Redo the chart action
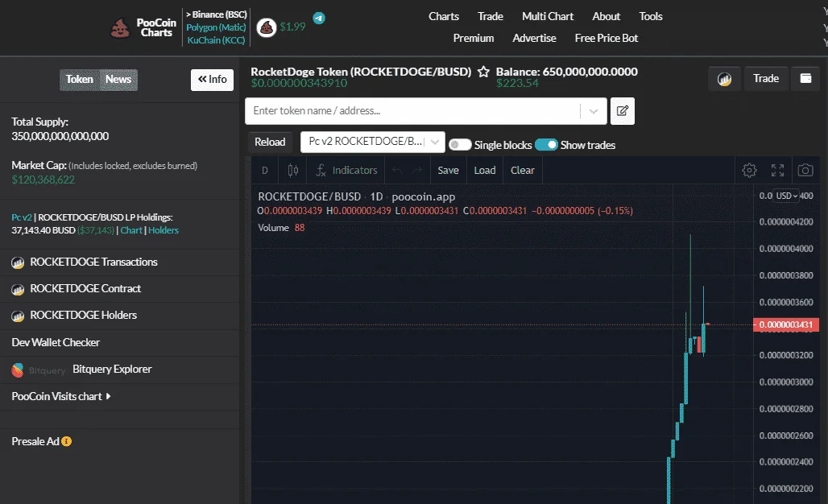 tap(417, 171)
